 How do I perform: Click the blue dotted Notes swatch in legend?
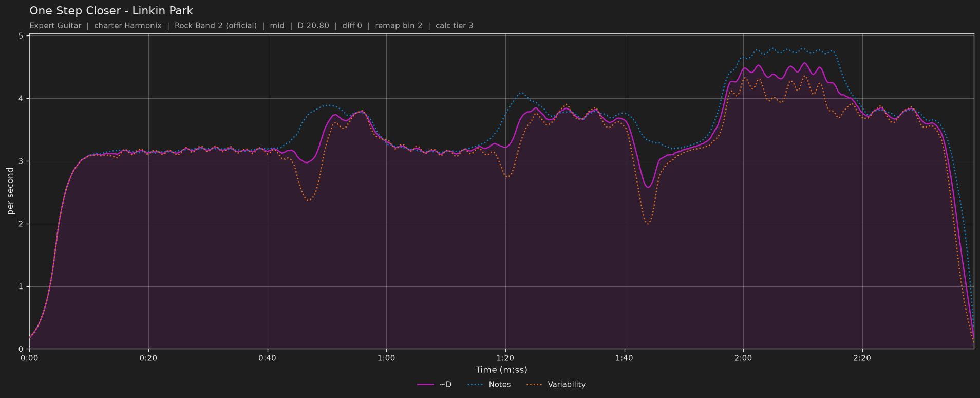point(476,385)
